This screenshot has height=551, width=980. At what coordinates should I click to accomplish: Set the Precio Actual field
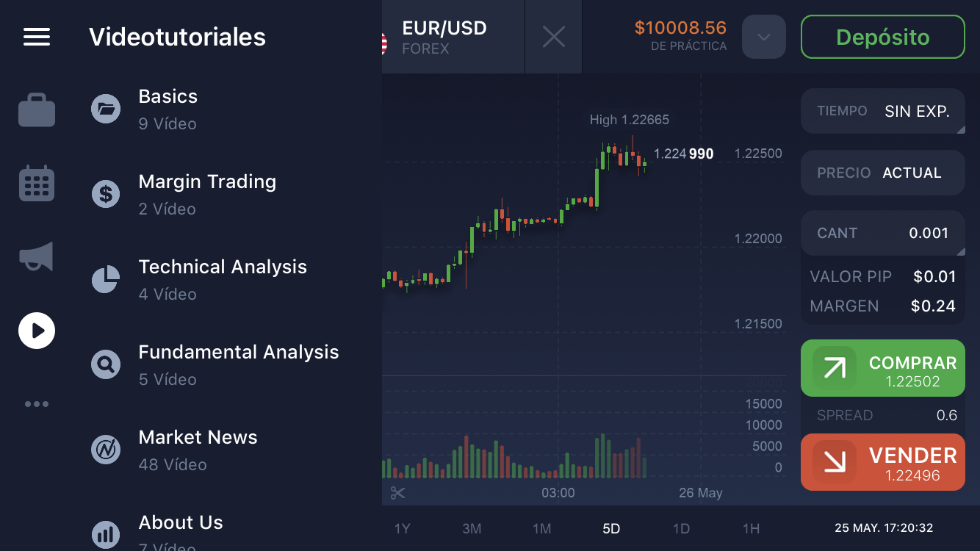point(882,173)
